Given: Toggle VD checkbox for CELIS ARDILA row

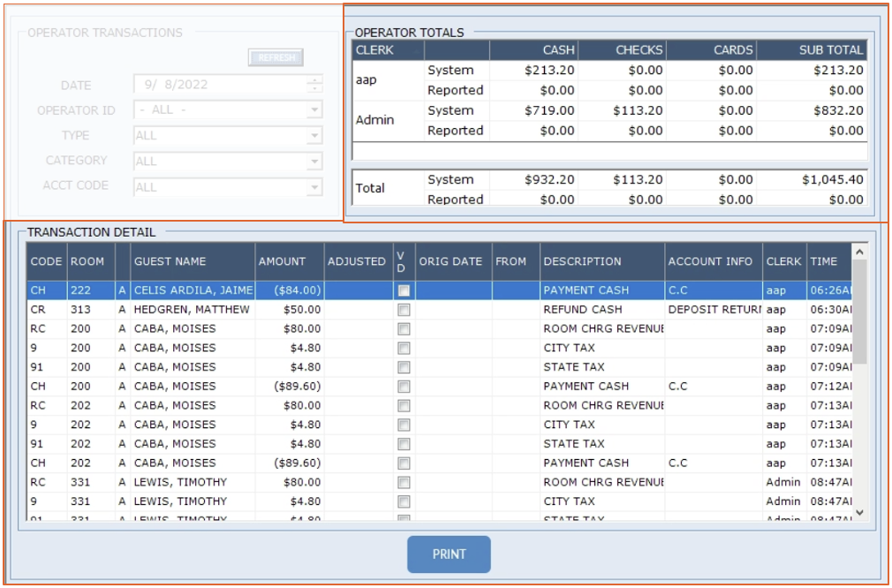Looking at the screenshot, I should coord(404,290).
